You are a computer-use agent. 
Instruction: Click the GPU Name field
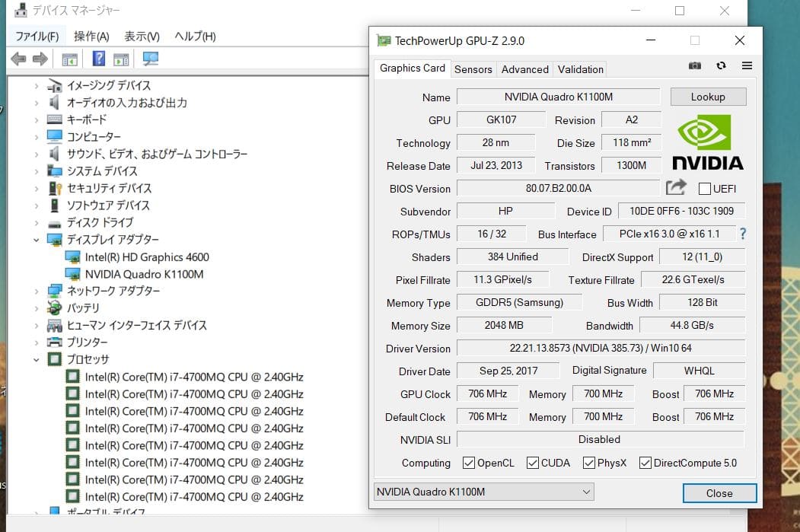[559, 97]
